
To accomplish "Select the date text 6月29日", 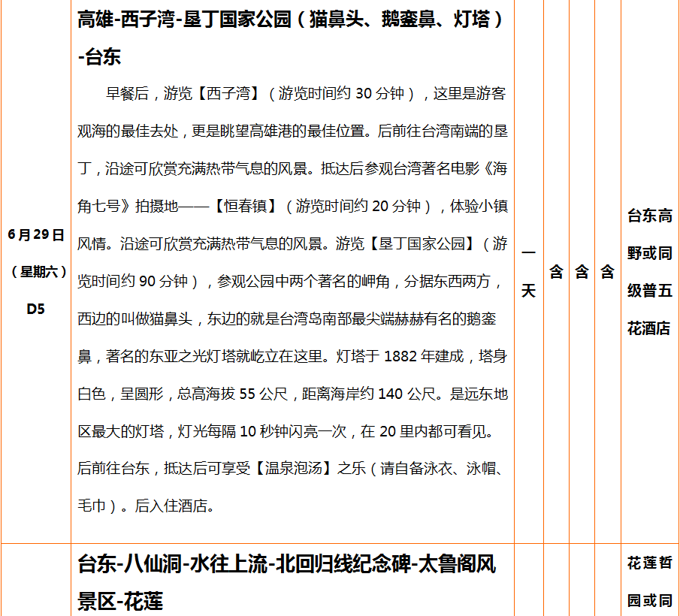I will (36, 234).
